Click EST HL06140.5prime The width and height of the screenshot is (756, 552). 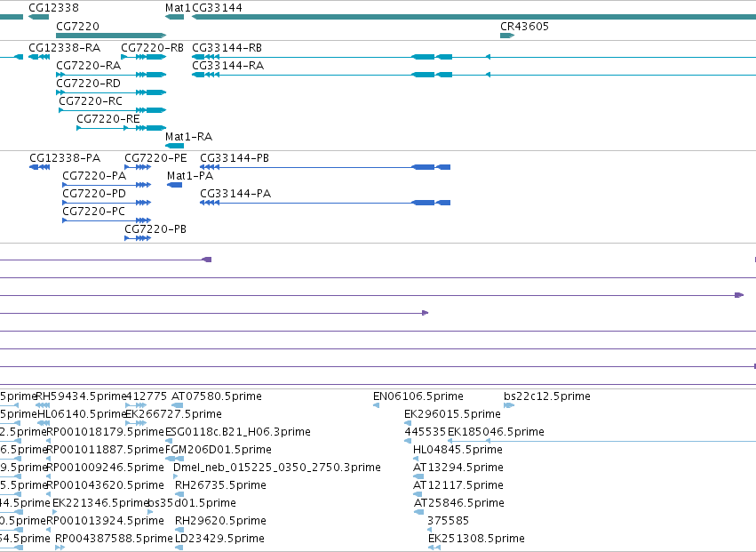coord(44,423)
